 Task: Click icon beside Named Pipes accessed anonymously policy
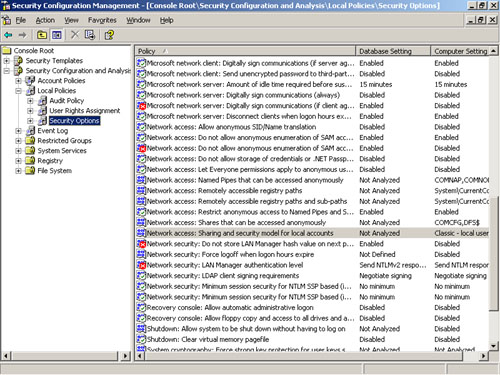tap(142, 180)
